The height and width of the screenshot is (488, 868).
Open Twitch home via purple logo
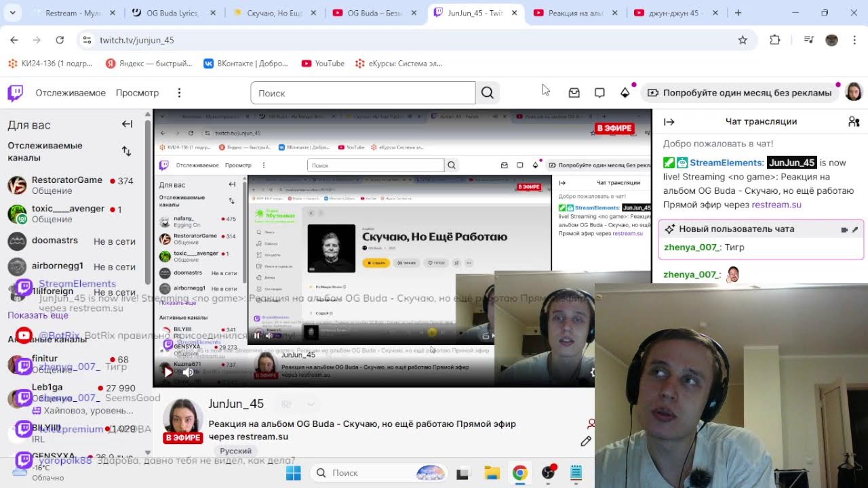[15, 93]
